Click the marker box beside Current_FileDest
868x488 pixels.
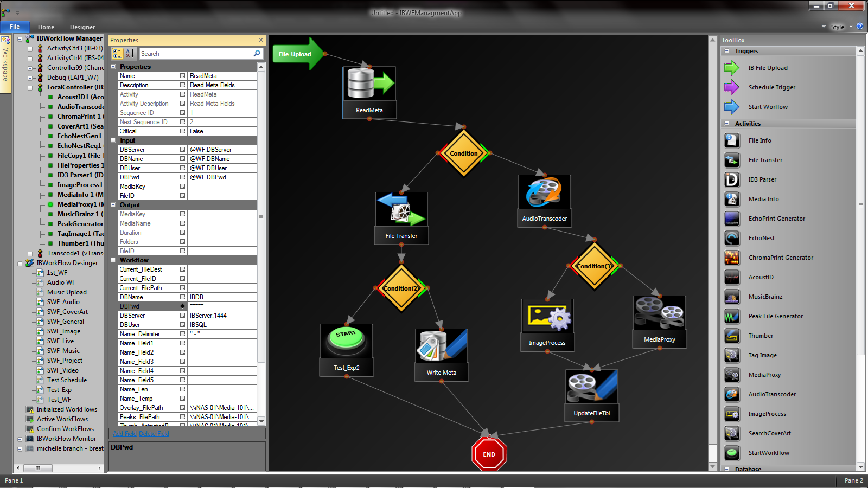tap(183, 269)
